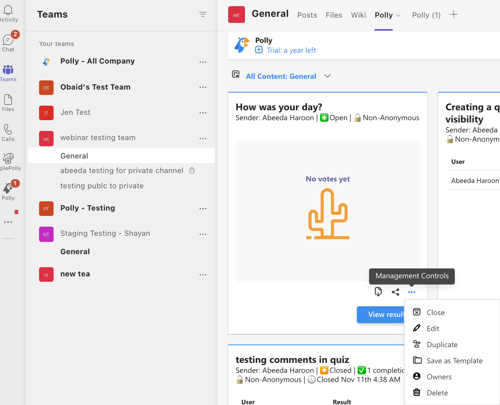Click the View results button
Image resolution: width=500 pixels, height=405 pixels.
380,314
